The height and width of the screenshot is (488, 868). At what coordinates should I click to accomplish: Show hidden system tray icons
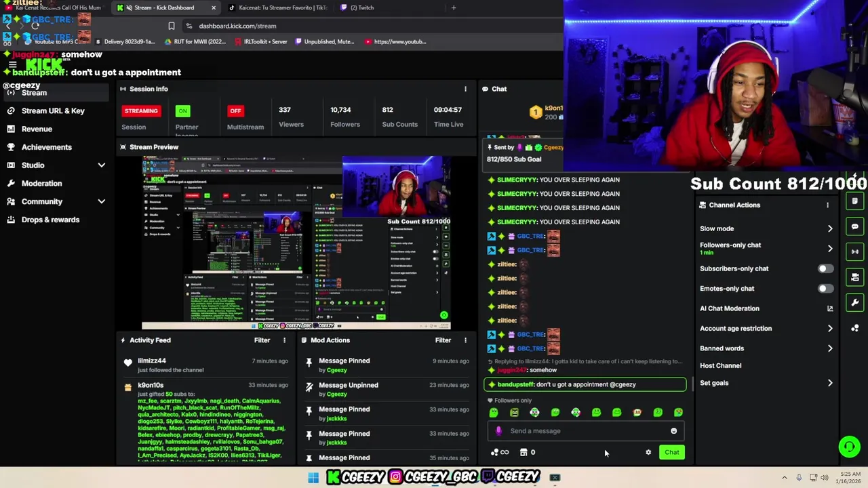(785, 478)
